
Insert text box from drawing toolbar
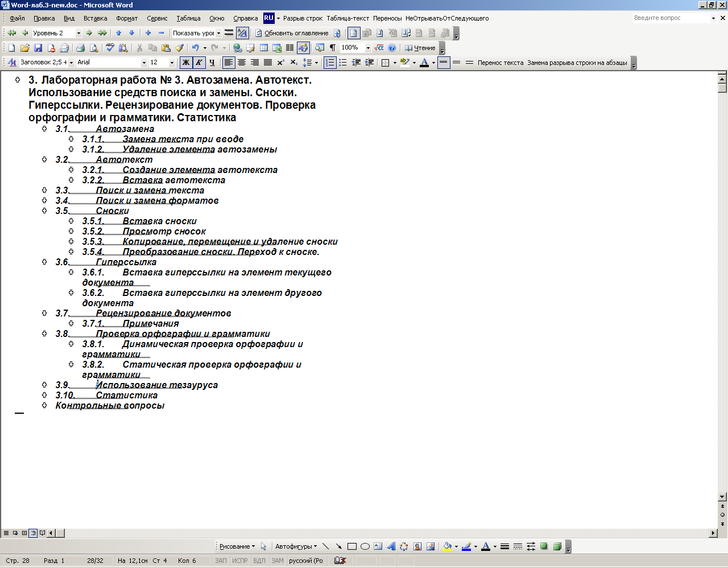point(378,546)
